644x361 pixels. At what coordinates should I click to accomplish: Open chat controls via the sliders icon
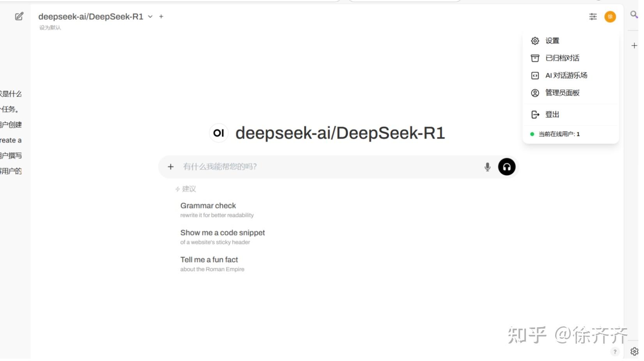click(593, 17)
